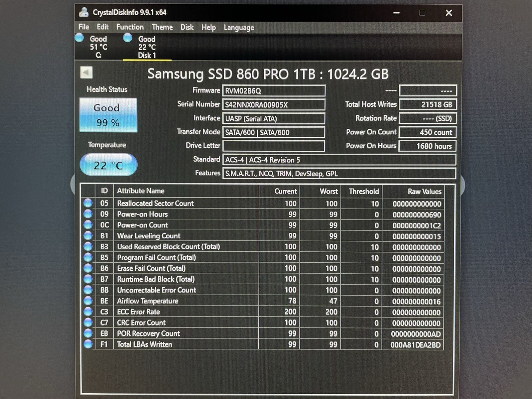Click status orb for Used Reserved Block Count
Image resolution: width=532 pixels, height=399 pixels.
coord(88,246)
